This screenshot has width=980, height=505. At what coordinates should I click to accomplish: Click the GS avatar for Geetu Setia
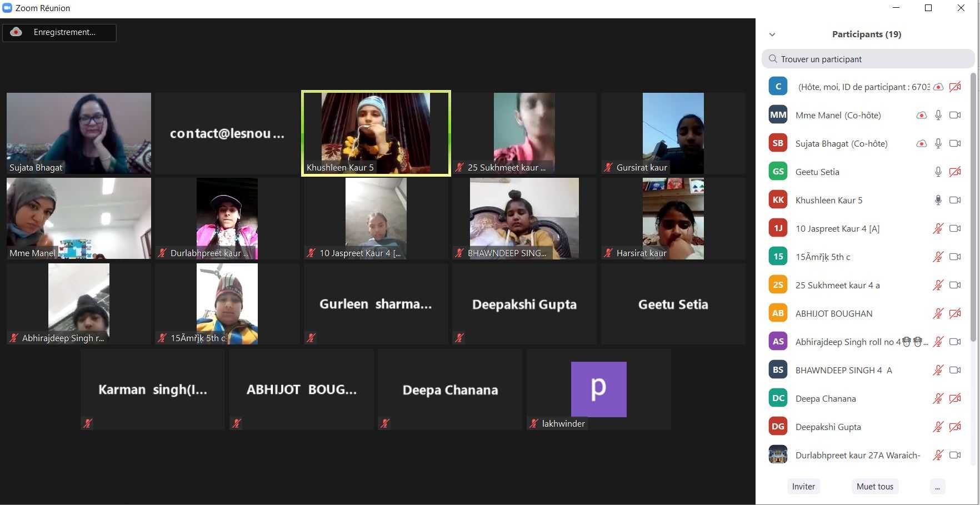pos(778,172)
